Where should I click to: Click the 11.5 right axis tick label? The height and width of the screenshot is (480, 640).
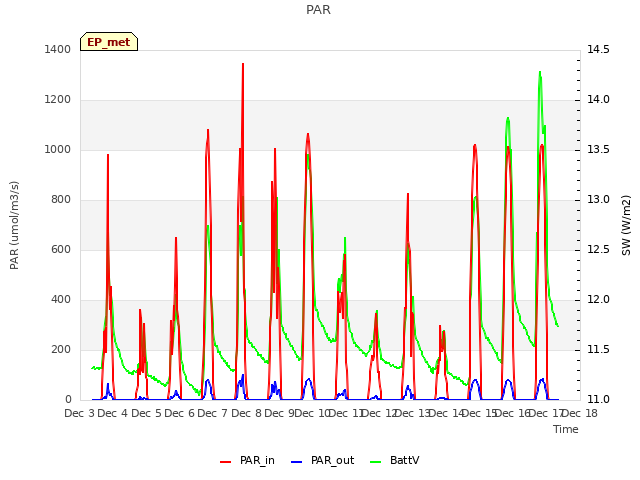(x=598, y=349)
